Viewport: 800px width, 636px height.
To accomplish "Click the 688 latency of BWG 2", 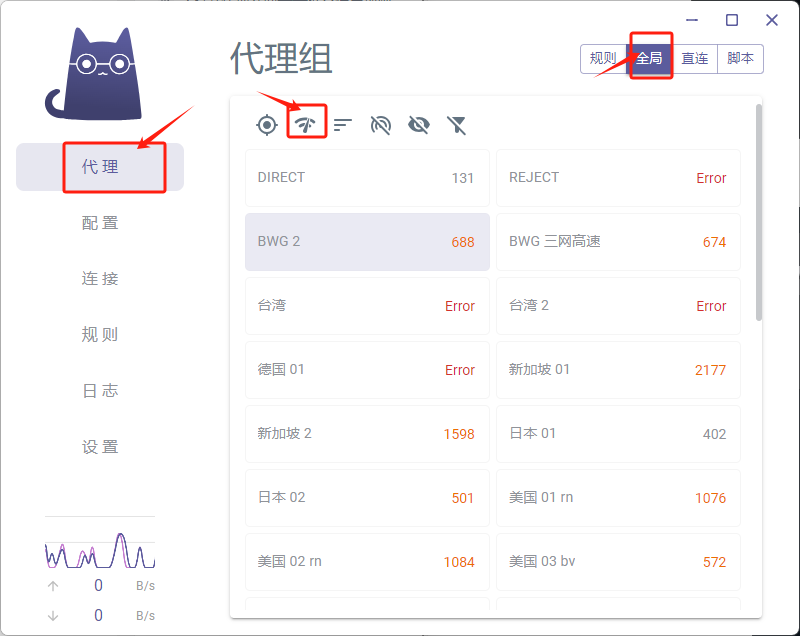I will point(463,242).
